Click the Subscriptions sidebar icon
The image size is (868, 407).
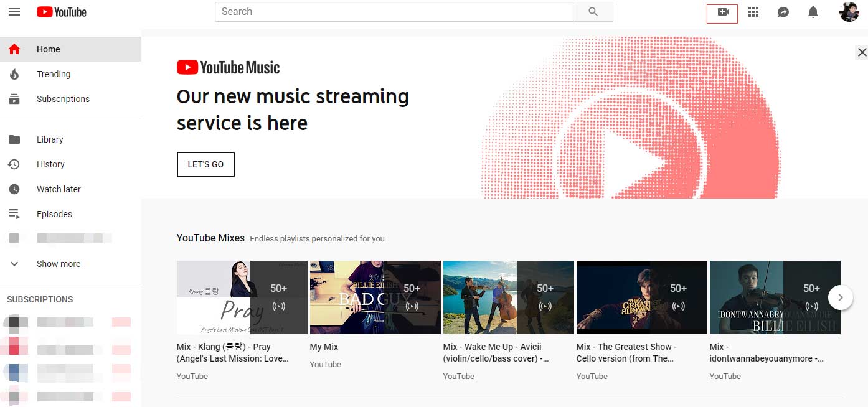14,99
